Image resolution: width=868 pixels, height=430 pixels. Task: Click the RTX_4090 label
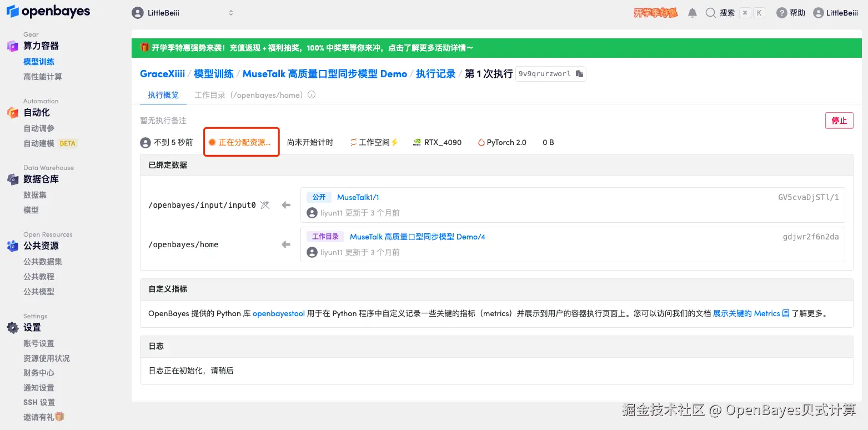[x=443, y=142]
